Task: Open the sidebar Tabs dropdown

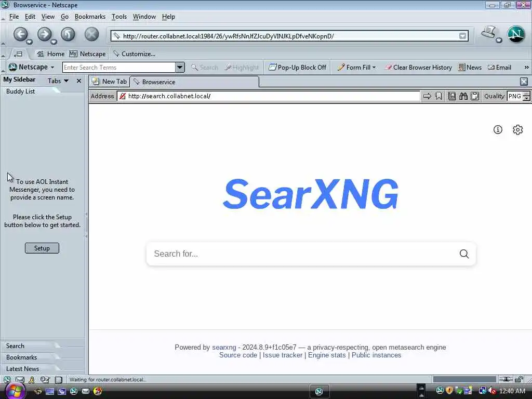Action: 58,81
